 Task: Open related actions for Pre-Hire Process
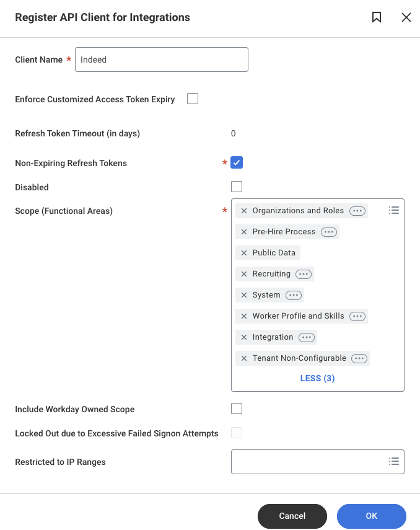pos(329,232)
